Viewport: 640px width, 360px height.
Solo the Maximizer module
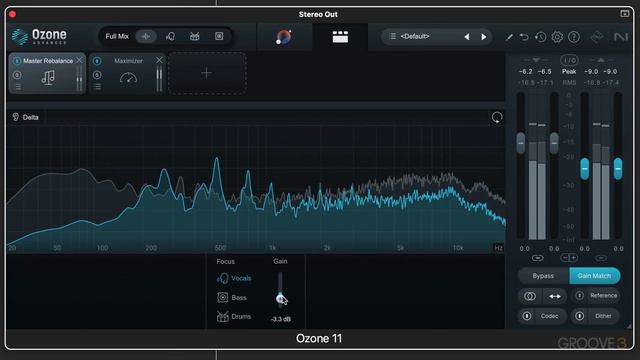pyautogui.click(x=97, y=75)
